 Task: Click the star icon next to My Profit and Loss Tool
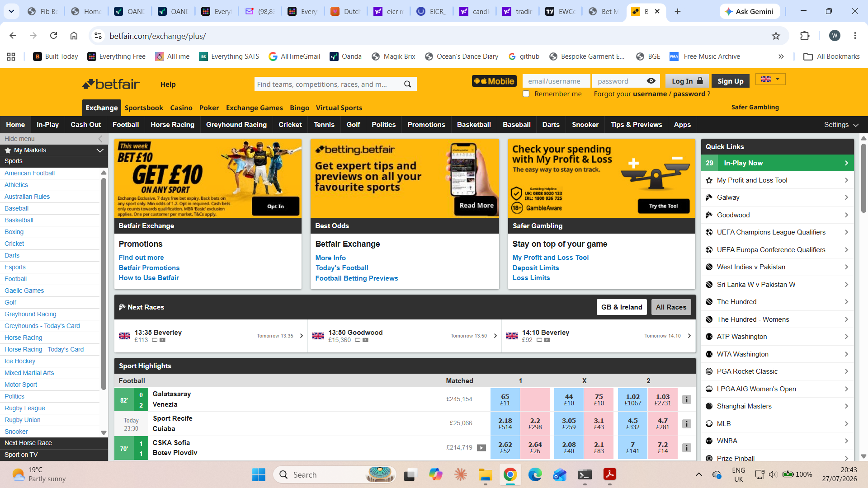(709, 180)
